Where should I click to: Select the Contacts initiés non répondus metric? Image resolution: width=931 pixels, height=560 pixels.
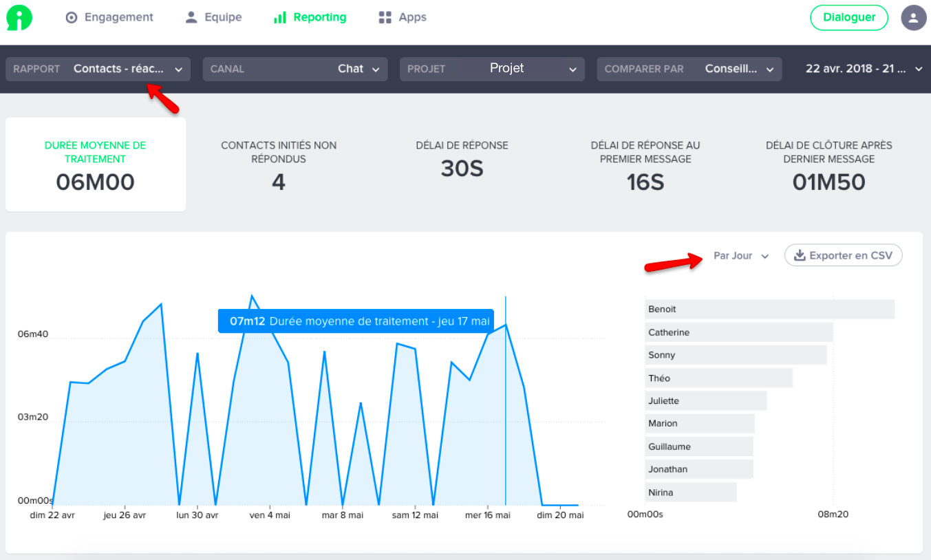pyautogui.click(x=279, y=164)
